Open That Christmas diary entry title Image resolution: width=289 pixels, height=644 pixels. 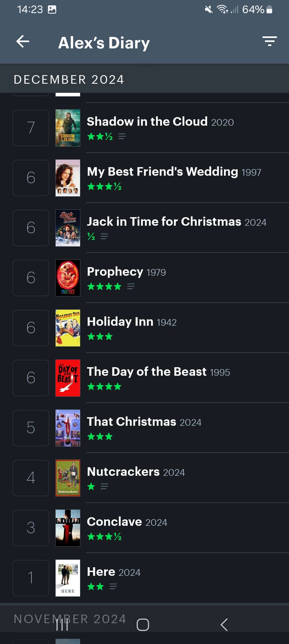(x=131, y=421)
